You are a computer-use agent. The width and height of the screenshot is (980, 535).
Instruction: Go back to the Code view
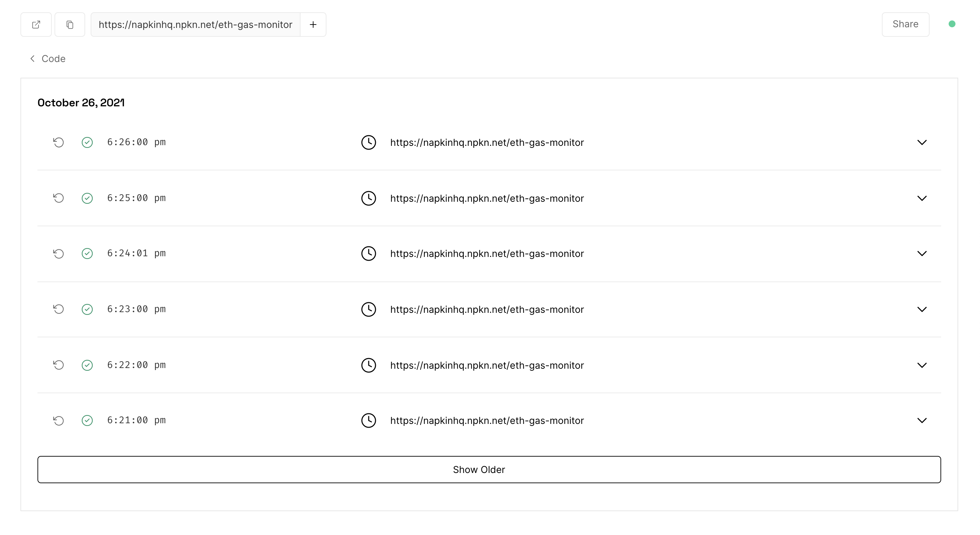pos(48,59)
